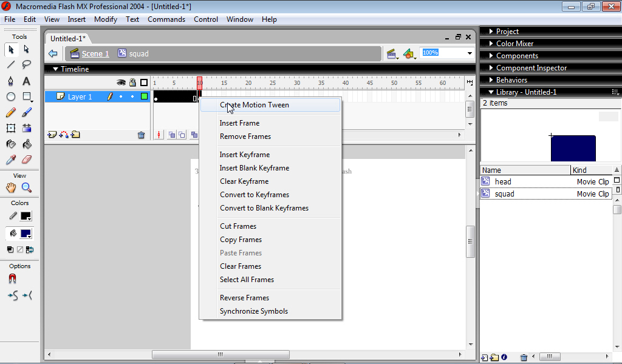Open the Edit Symbols dropdown
The height and width of the screenshot is (364, 622).
click(x=409, y=54)
